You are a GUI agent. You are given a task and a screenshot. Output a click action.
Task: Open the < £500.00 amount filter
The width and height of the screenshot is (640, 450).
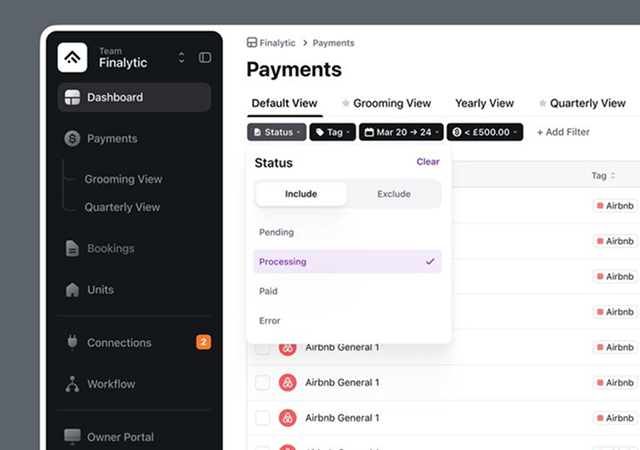click(x=484, y=132)
